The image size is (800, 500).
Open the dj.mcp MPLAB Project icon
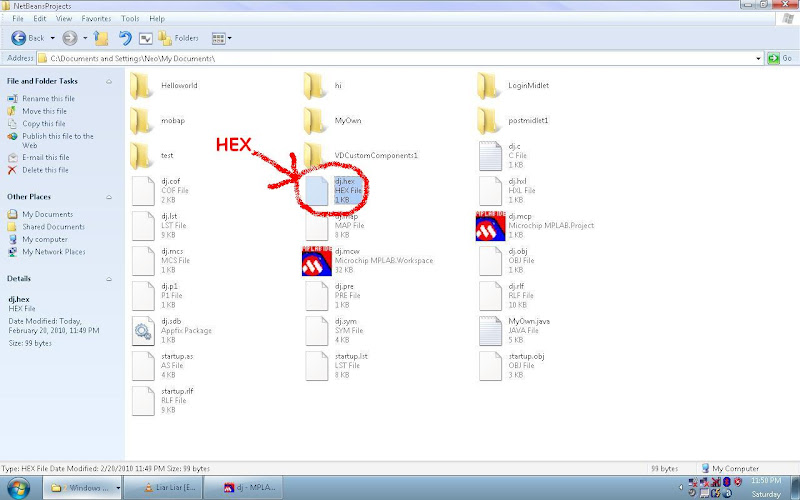(x=490, y=226)
